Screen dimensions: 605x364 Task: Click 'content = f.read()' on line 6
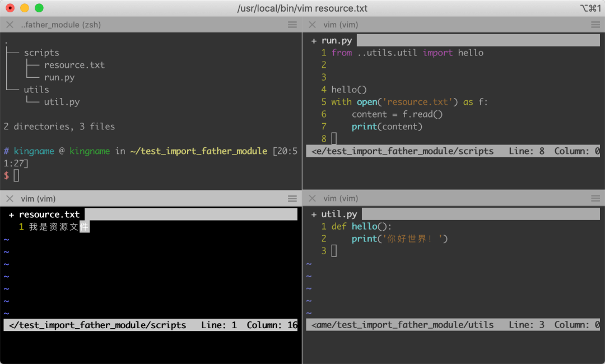(x=397, y=115)
